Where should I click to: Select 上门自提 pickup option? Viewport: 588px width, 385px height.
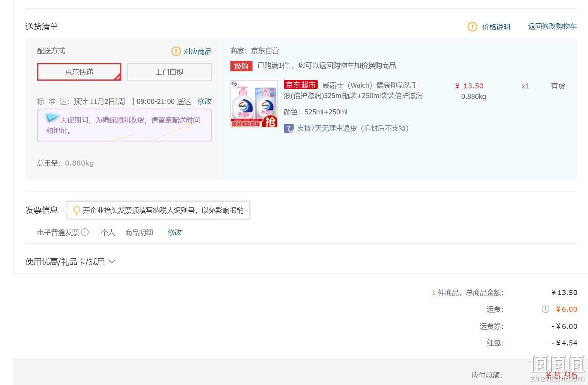pos(169,72)
